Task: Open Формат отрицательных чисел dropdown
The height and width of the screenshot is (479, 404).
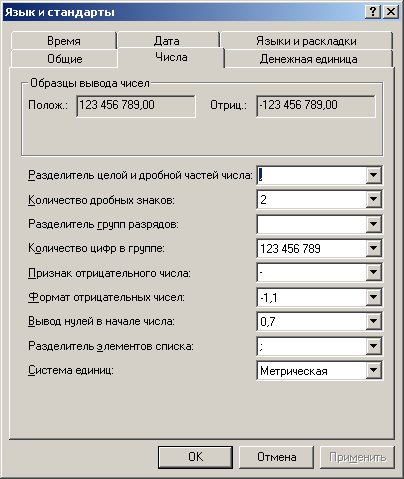Action: click(x=373, y=297)
